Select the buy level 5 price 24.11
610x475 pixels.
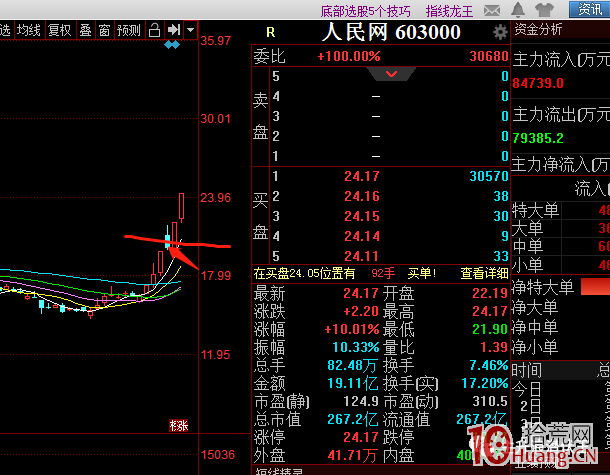(x=362, y=256)
